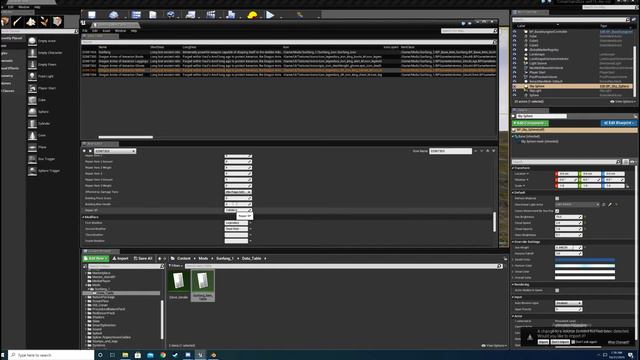
Task: Check the Don't ask again checkbox
Action: (573, 342)
